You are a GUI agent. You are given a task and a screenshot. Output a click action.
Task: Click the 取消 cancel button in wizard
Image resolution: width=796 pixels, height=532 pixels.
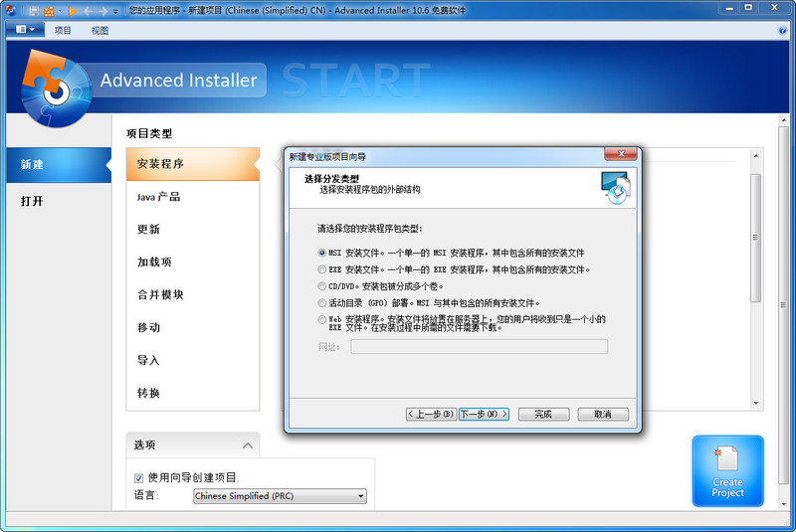(603, 415)
